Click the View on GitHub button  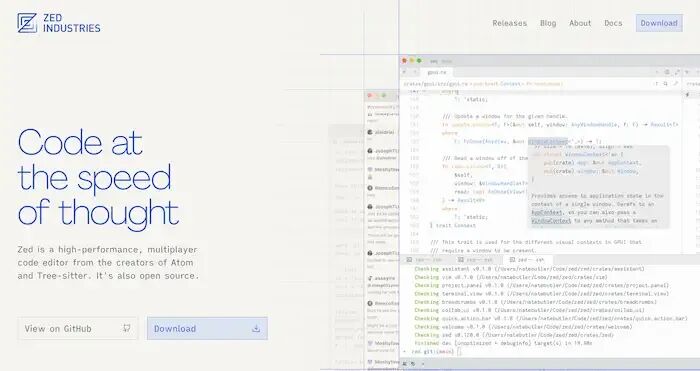78,329
